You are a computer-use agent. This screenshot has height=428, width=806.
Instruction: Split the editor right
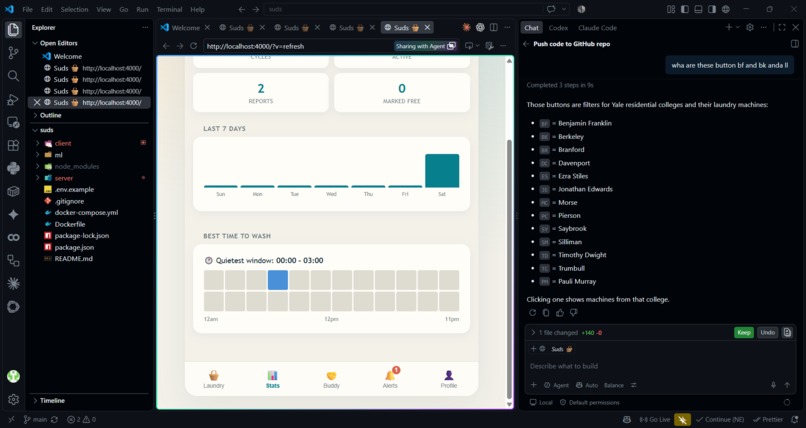[x=493, y=27]
